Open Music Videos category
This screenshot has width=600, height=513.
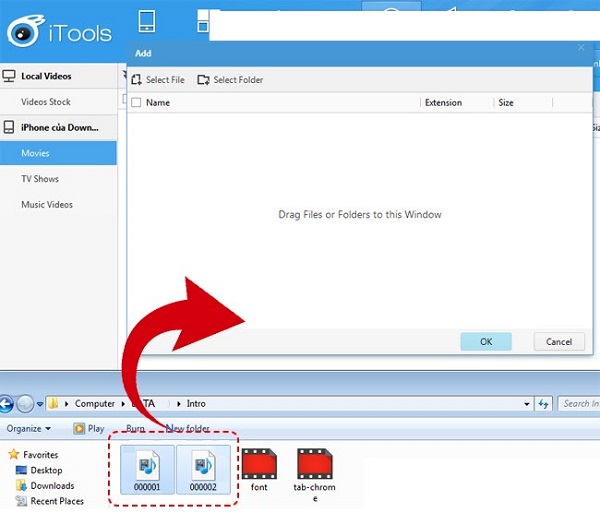pyautogui.click(x=47, y=205)
